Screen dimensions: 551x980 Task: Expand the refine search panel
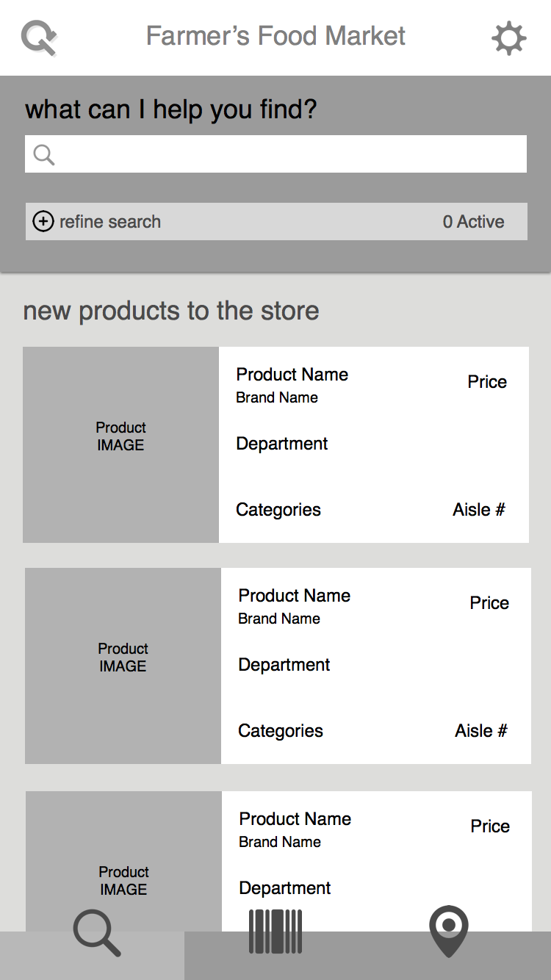tap(110, 222)
